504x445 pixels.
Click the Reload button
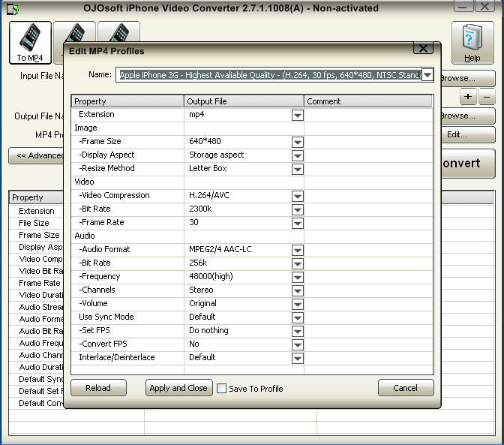pos(98,388)
